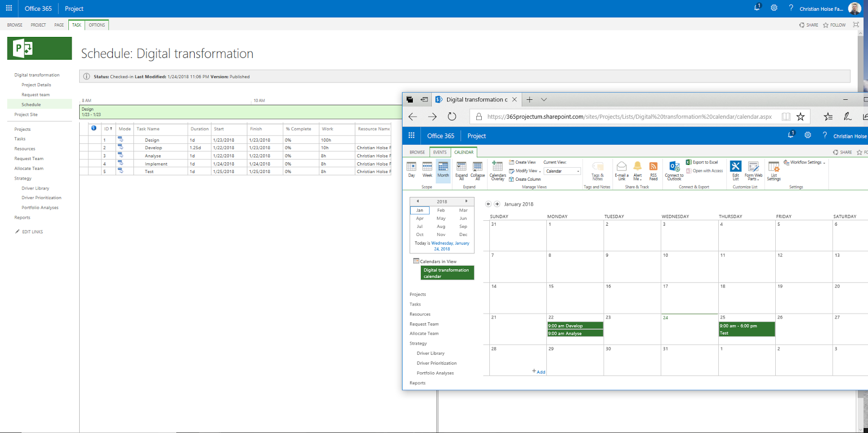868x433 pixels.
Task: Switch to the BROWSE tab in calendar window
Action: (417, 152)
